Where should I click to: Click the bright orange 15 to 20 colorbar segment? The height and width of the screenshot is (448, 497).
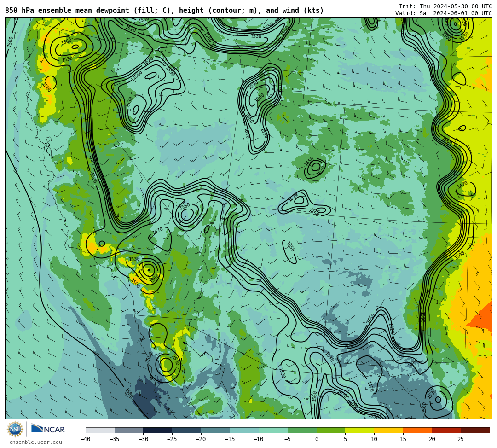417,430
